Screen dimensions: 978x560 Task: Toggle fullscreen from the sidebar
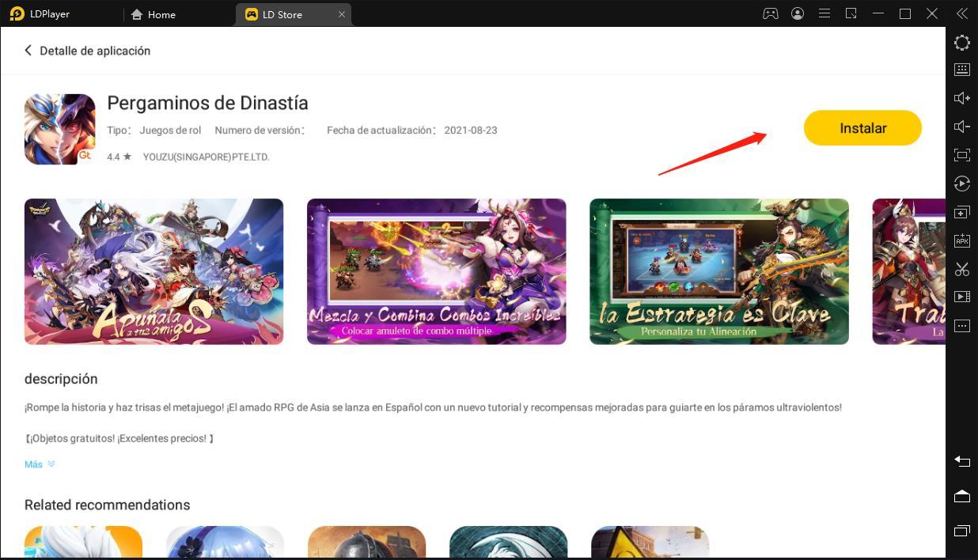coord(962,155)
